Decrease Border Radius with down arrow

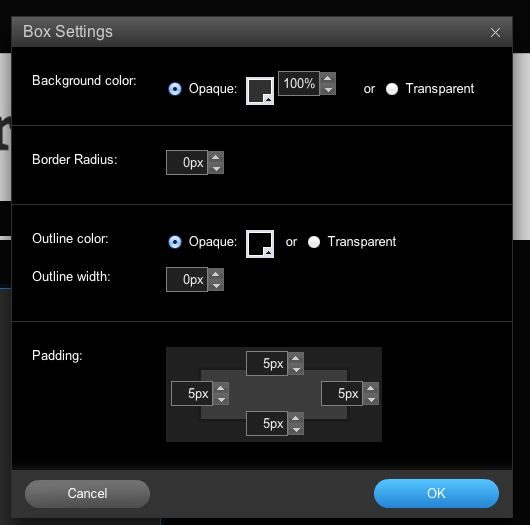coord(216,168)
